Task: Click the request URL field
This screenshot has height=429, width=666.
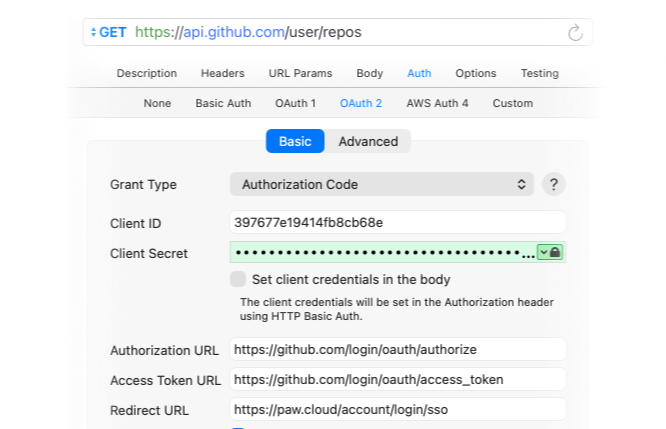Action: [x=338, y=32]
